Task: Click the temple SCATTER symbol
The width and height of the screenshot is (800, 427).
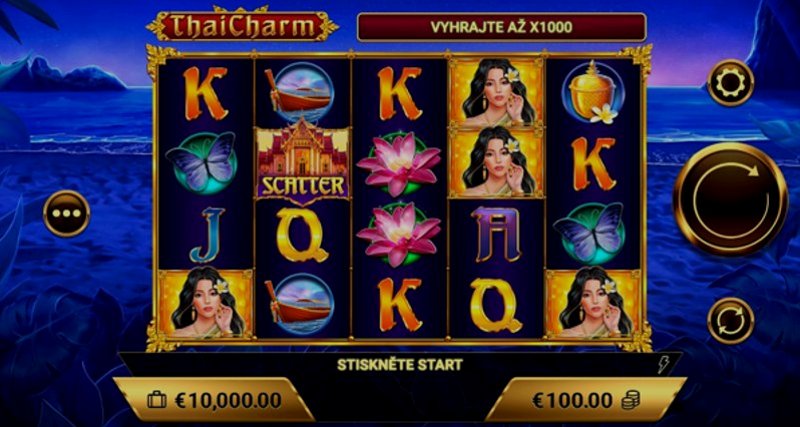Action: pos(303,160)
